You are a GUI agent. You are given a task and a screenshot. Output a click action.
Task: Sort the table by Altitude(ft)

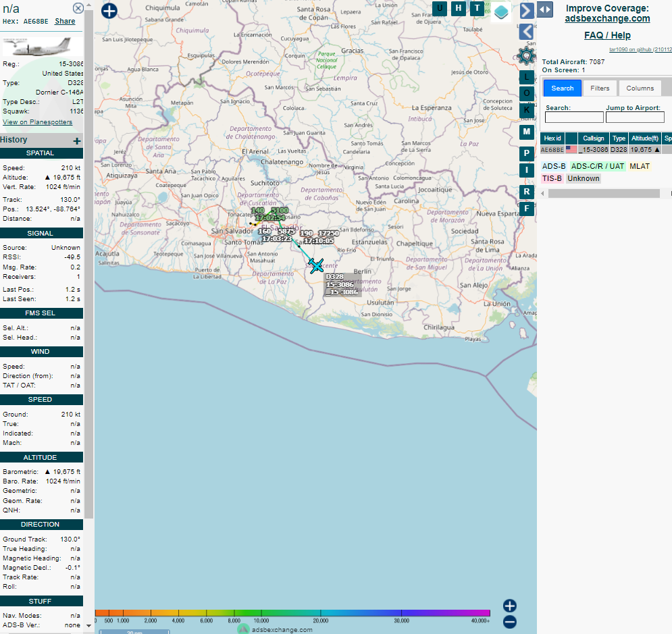pyautogui.click(x=644, y=138)
